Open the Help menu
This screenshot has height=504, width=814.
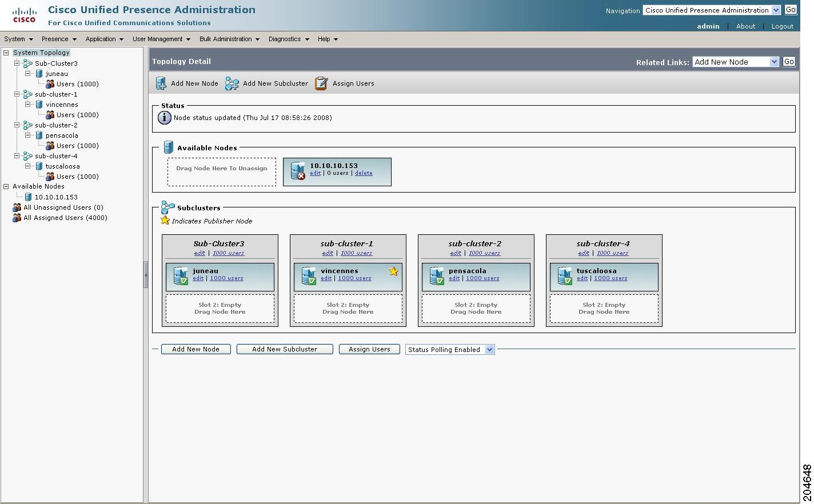(328, 39)
